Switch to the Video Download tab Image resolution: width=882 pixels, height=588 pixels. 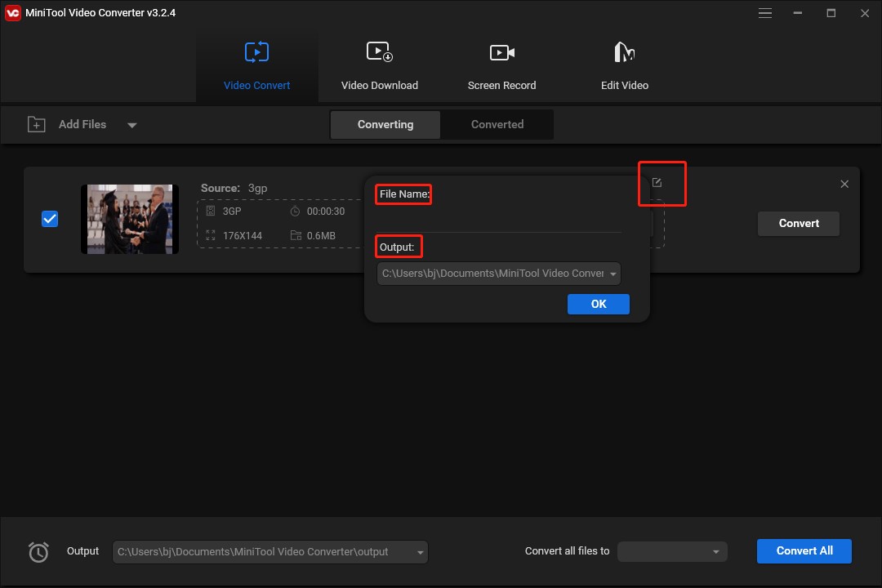pos(379,65)
